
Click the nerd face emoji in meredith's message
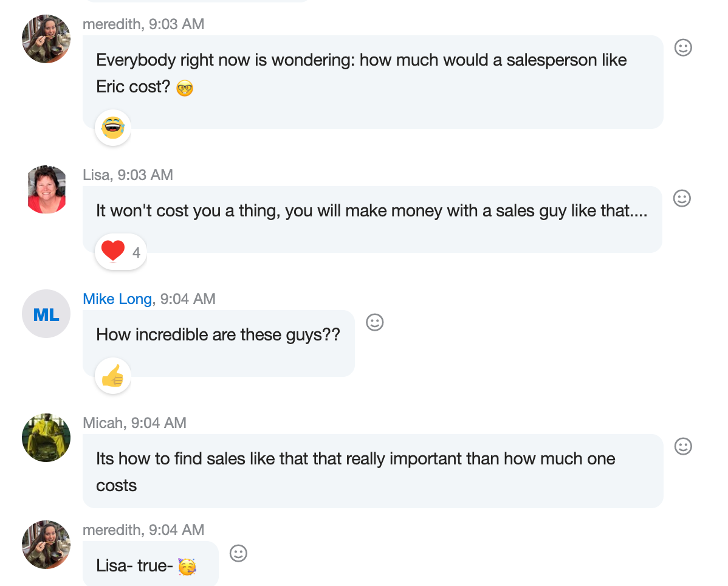[185, 89]
